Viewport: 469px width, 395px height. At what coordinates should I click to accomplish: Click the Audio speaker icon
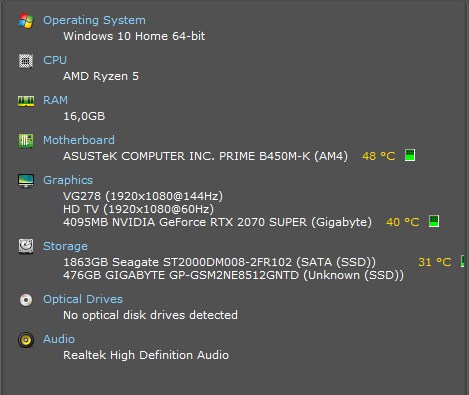pyautogui.click(x=26, y=340)
